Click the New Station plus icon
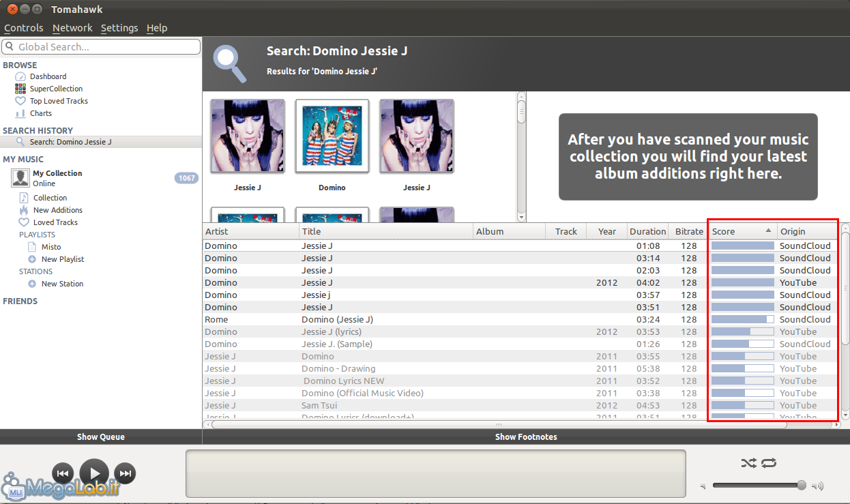 click(32, 284)
